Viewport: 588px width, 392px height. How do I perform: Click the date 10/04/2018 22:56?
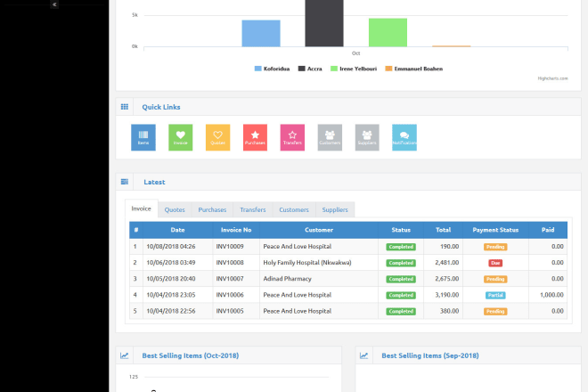click(x=171, y=311)
